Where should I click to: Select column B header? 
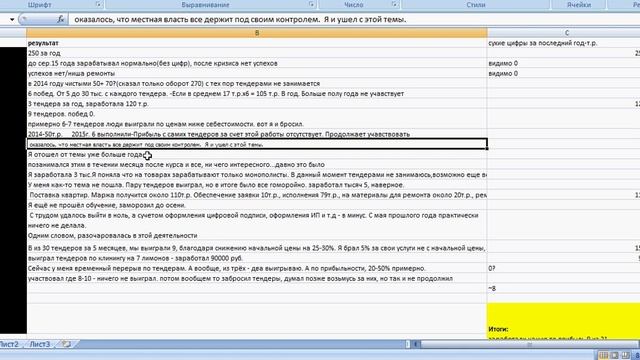click(257, 33)
